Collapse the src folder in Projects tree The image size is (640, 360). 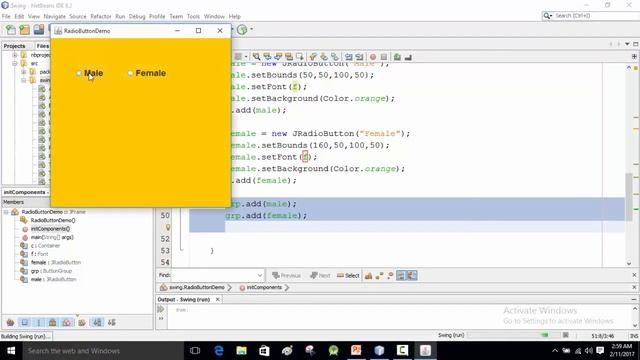[15, 63]
